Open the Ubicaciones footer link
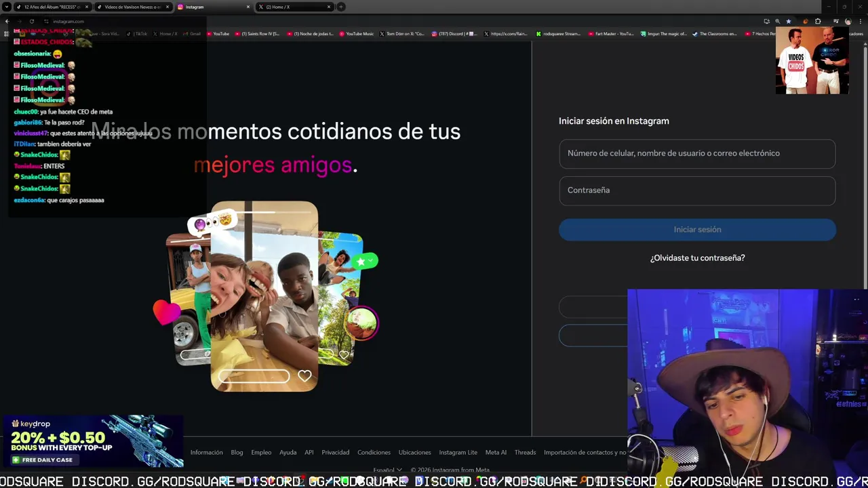The image size is (868, 488). 415,453
